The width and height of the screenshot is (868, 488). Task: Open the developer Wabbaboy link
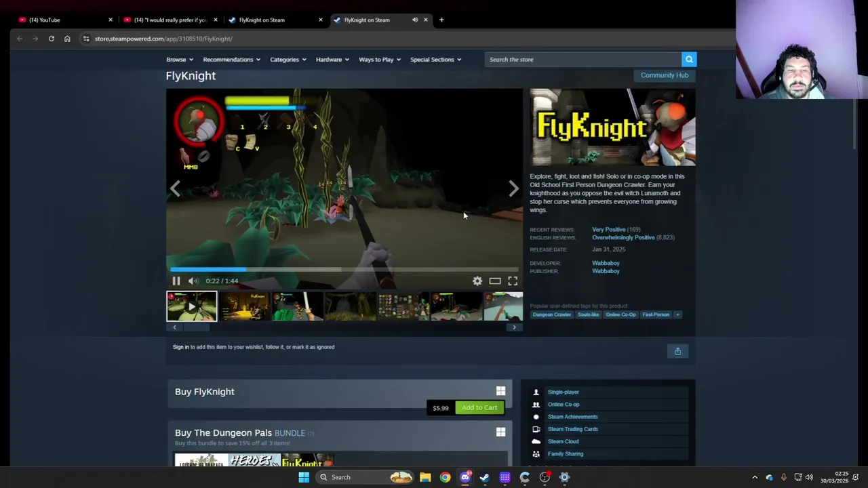(x=606, y=263)
